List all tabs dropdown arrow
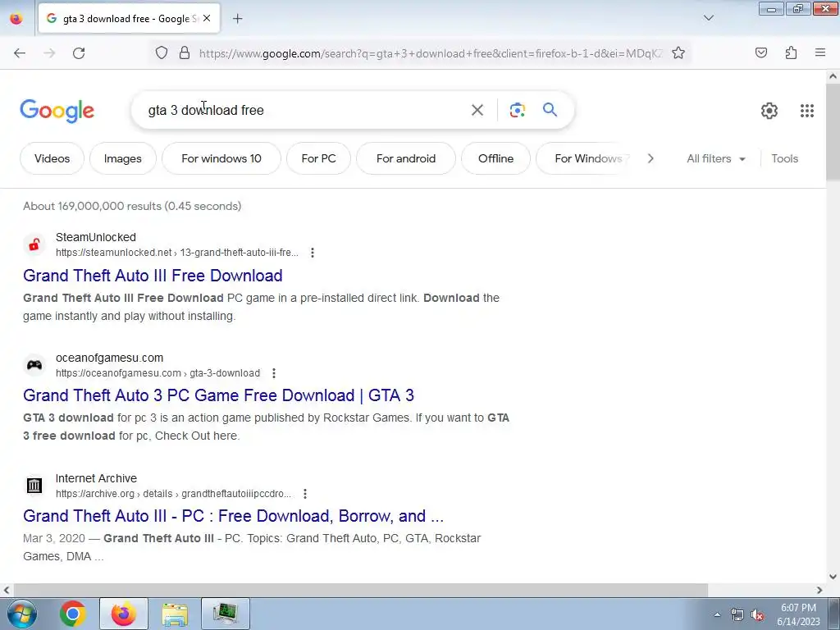840x630 pixels. point(708,18)
